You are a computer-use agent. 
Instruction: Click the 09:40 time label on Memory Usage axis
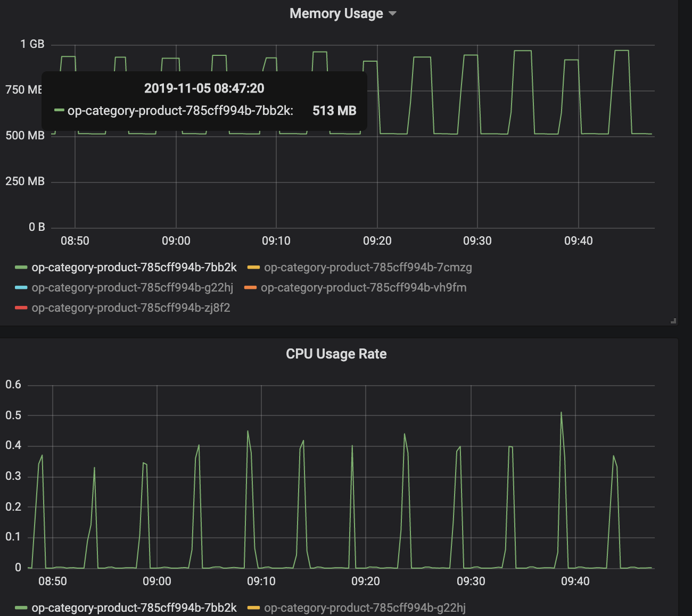pyautogui.click(x=579, y=241)
